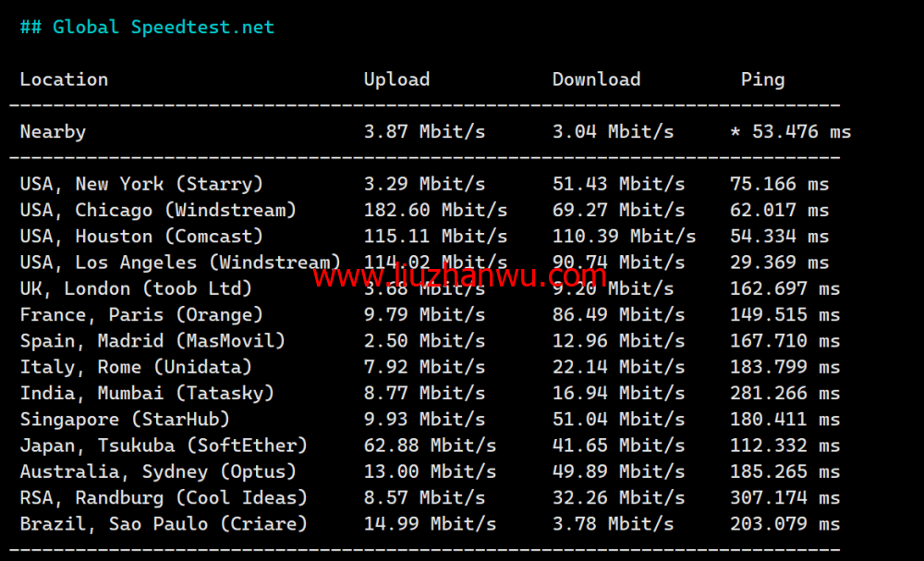Select "Japan, Tsukuba (SoftEther)" row label

tap(164, 445)
